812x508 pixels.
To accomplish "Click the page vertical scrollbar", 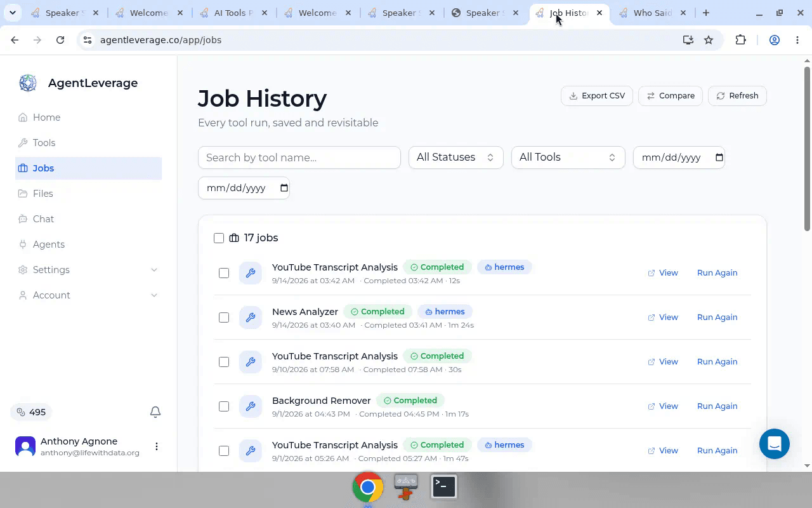I will 807,149.
